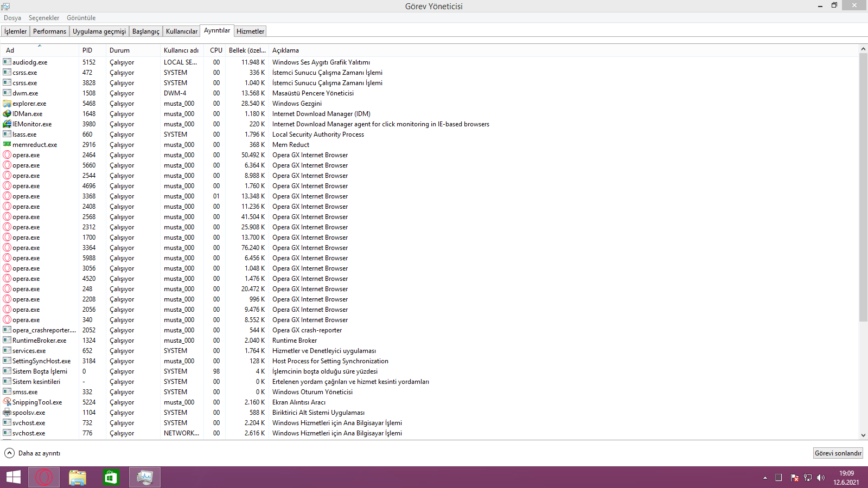
Task: Open the Görüntüle menu
Action: (81, 18)
